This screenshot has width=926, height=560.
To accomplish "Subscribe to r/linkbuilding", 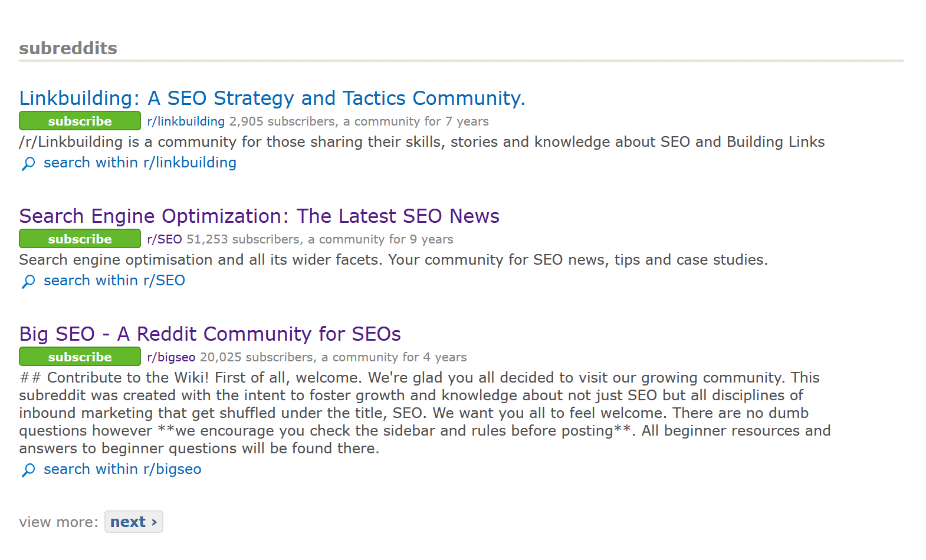I will click(x=80, y=121).
